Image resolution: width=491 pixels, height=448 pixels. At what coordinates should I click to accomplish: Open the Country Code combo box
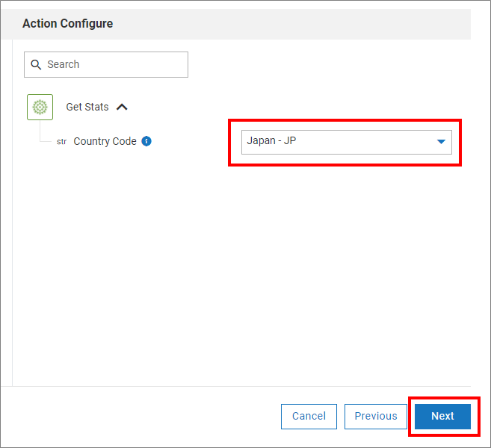(336, 142)
